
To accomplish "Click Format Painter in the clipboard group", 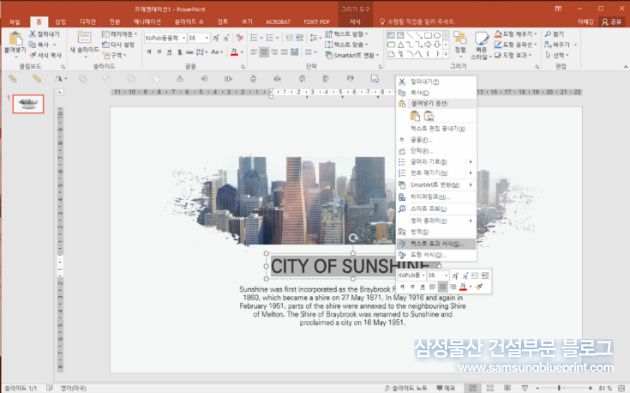I will tap(45, 55).
